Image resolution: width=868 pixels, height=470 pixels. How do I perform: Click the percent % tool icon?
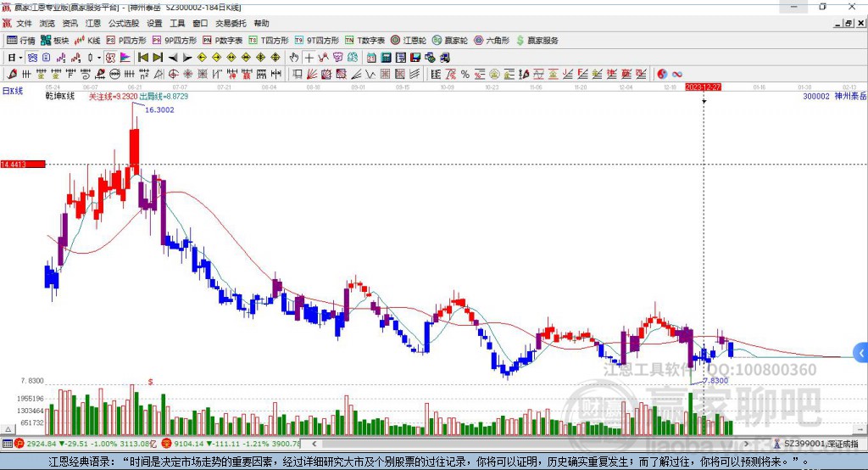pyautogui.click(x=465, y=75)
